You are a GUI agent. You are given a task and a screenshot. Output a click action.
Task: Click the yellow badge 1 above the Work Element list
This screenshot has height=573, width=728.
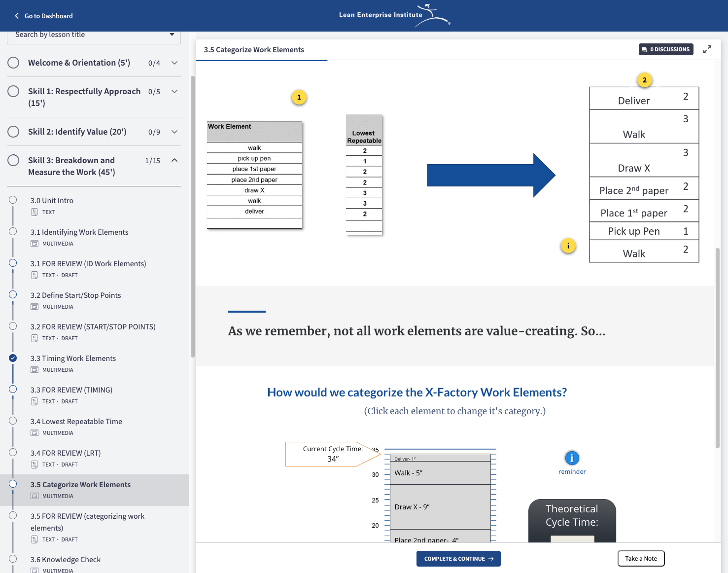[299, 97]
